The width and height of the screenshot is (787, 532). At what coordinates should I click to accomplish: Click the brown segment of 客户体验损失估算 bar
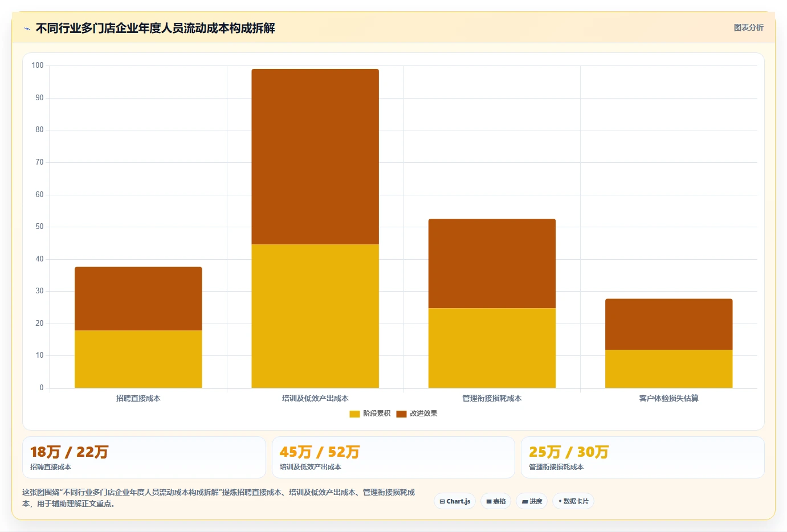[668, 324]
